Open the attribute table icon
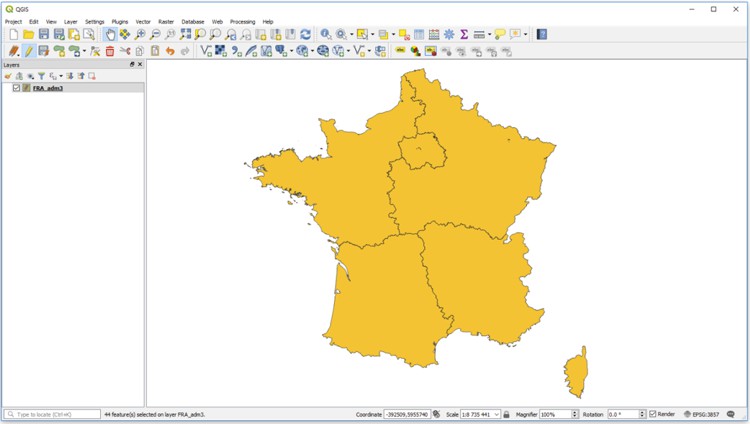This screenshot has width=750, height=424. (x=419, y=34)
